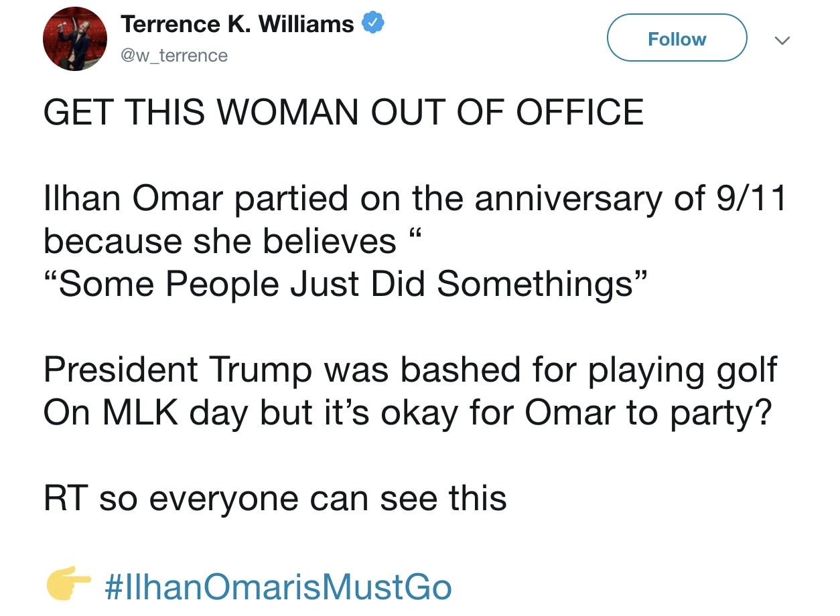
Task: Click the 'On MLK day' question line
Action: [407, 413]
